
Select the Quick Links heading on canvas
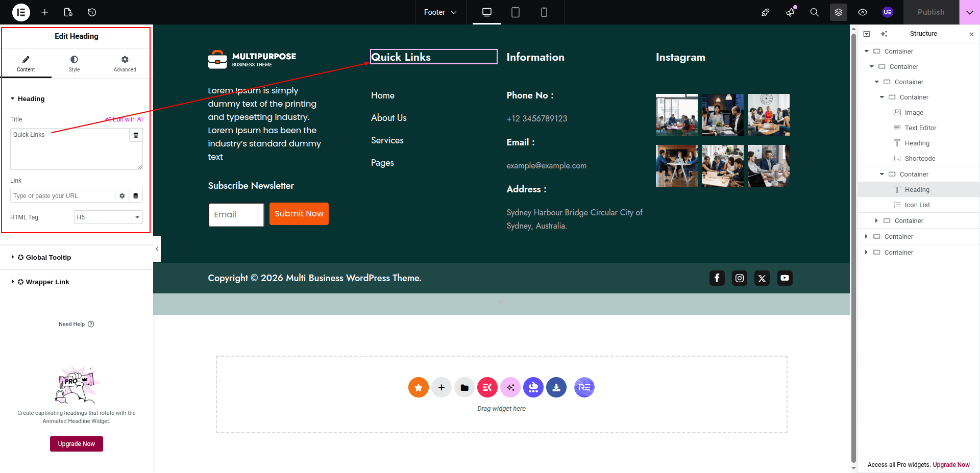(x=433, y=57)
